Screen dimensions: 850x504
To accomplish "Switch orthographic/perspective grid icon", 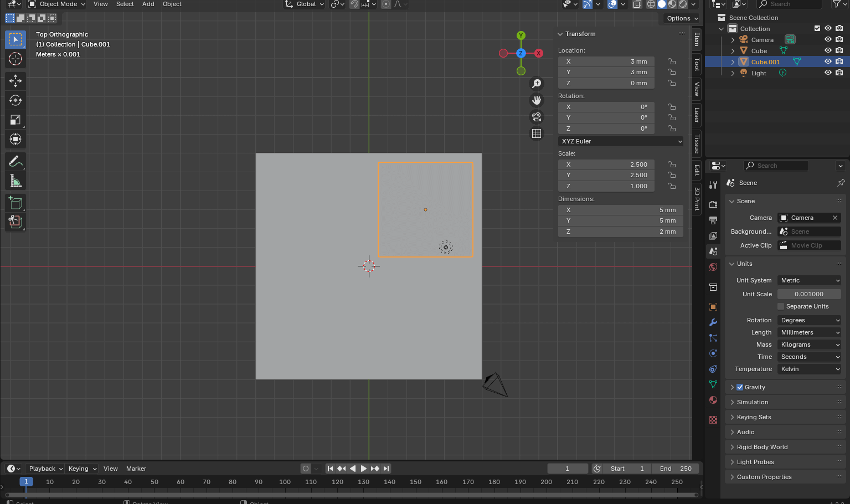I will (537, 133).
